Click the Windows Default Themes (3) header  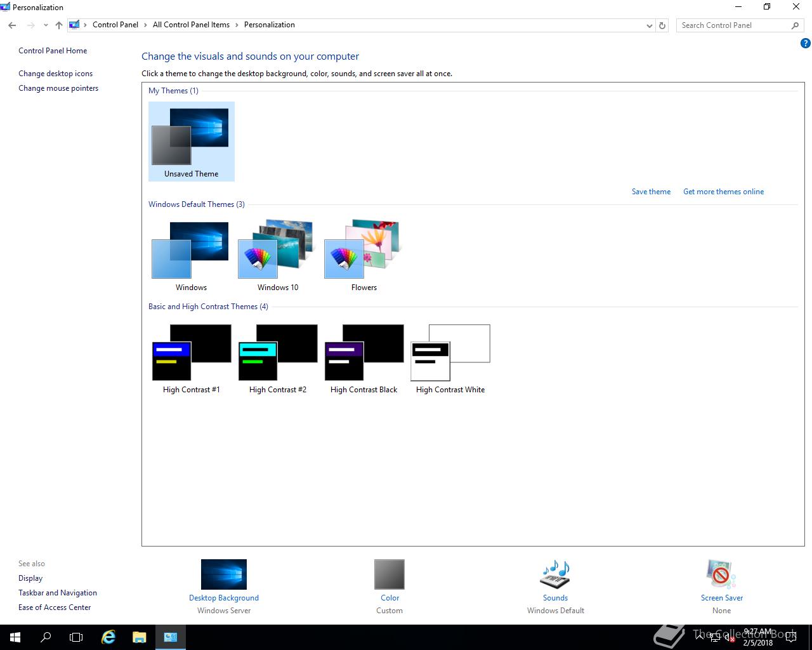click(x=196, y=204)
